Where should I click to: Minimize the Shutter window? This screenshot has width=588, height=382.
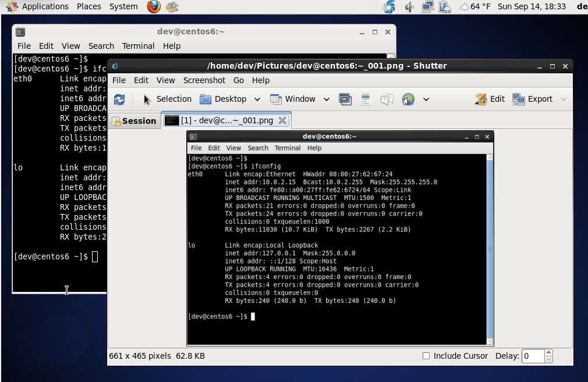click(x=539, y=66)
